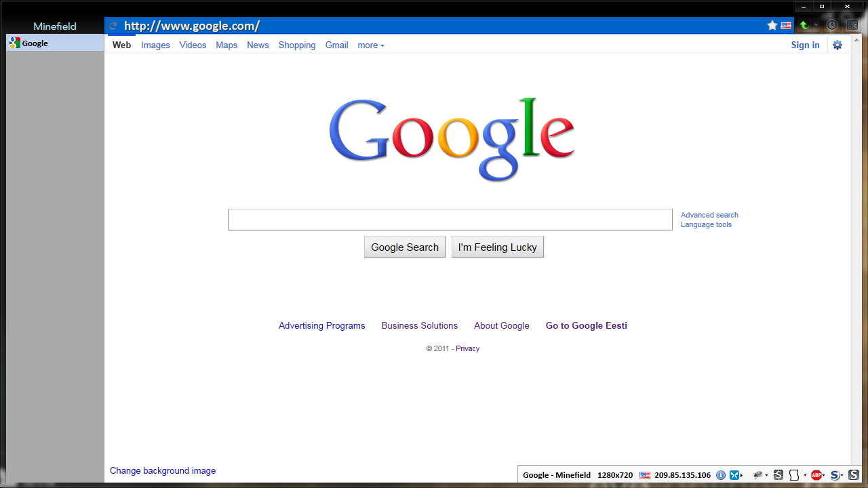Open the dropdown arrow after the round S icon

coord(843,475)
